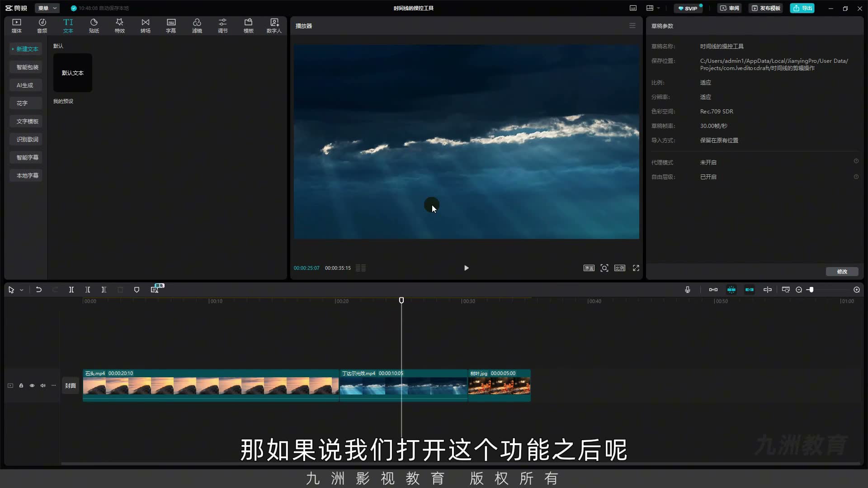Open the 转场 transitions tab
Screen dimensions: 868x488
coord(146,26)
